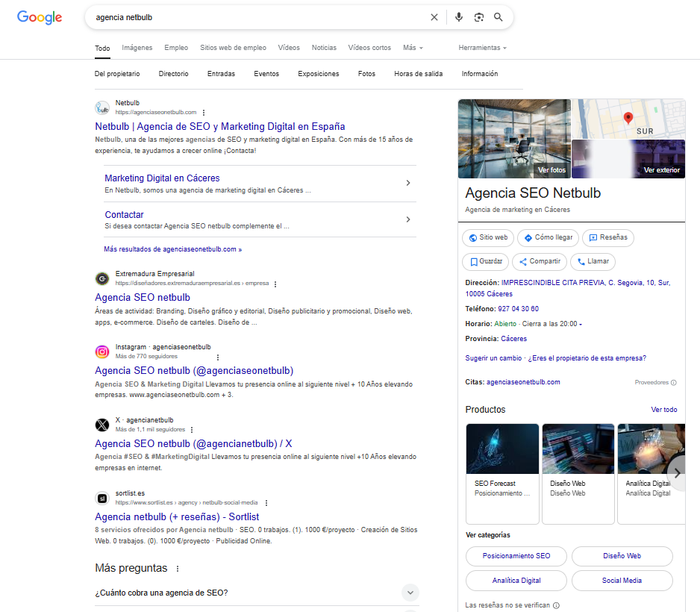The image size is (700, 612).
Task: Clear the search box with the X icon
Action: click(x=434, y=16)
